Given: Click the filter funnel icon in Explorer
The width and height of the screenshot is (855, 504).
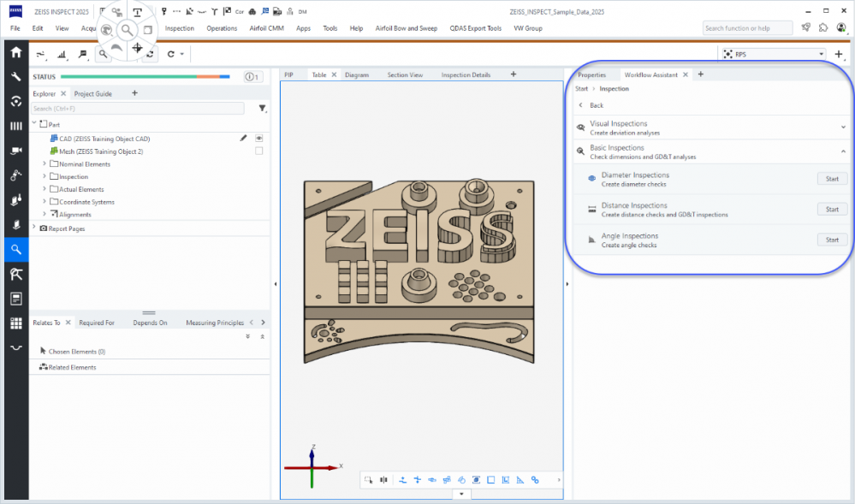Looking at the screenshot, I should (262, 109).
